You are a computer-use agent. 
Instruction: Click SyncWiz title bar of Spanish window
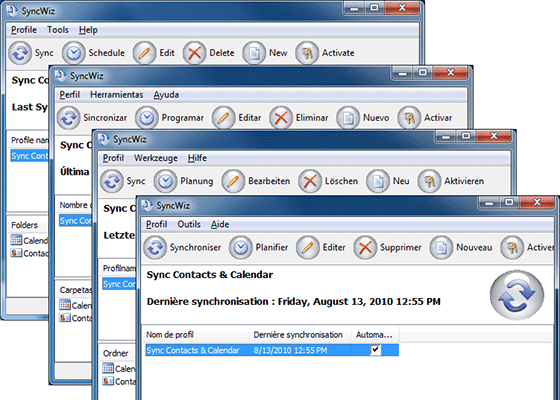click(x=221, y=76)
